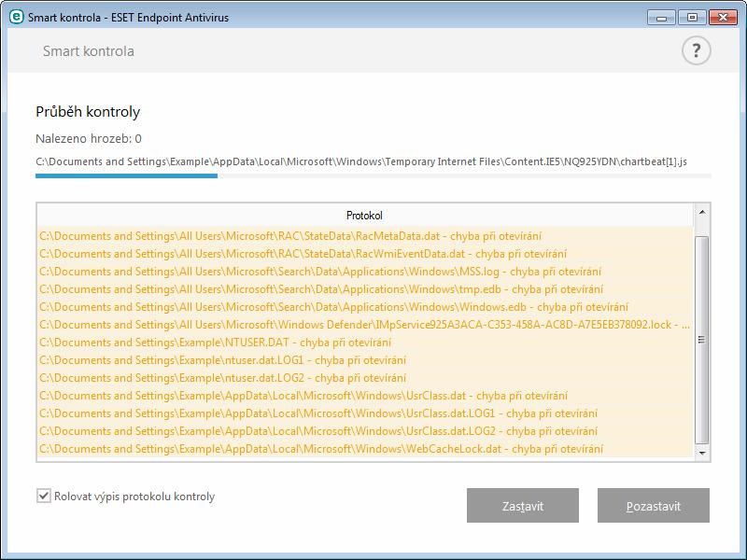The width and height of the screenshot is (747, 560).
Task: Maximize the Smart kontrola window
Action: (x=692, y=18)
